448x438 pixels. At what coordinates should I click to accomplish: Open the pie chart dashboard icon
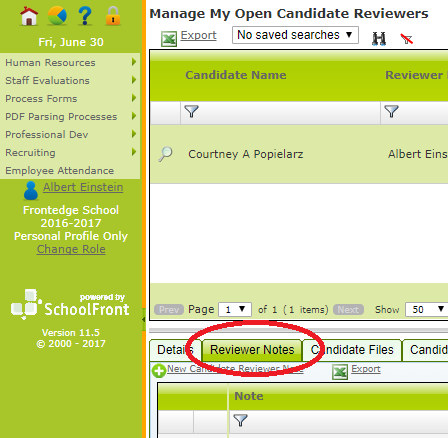click(57, 16)
